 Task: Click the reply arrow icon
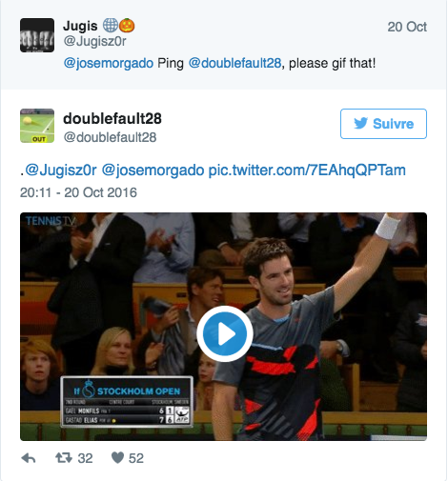point(29,458)
